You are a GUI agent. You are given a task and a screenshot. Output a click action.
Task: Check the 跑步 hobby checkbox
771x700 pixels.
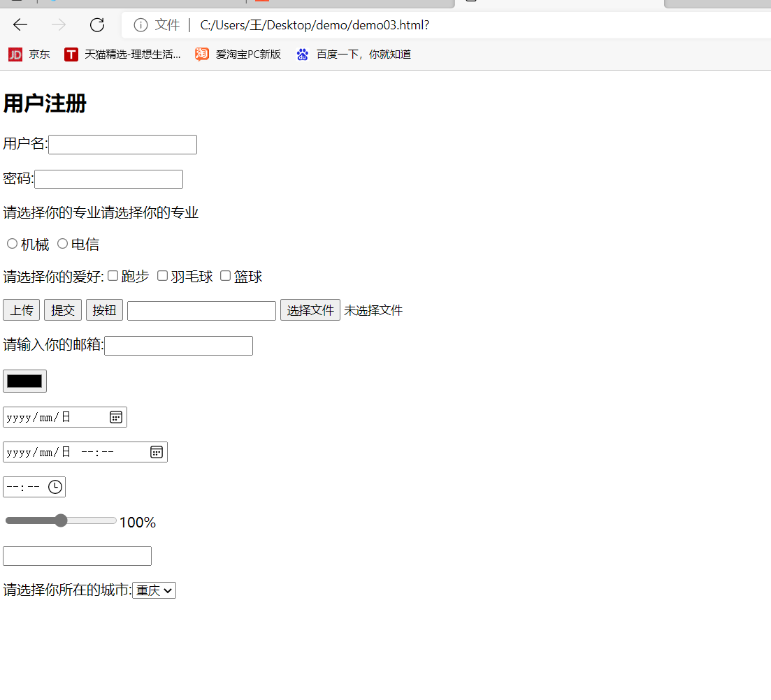point(113,276)
